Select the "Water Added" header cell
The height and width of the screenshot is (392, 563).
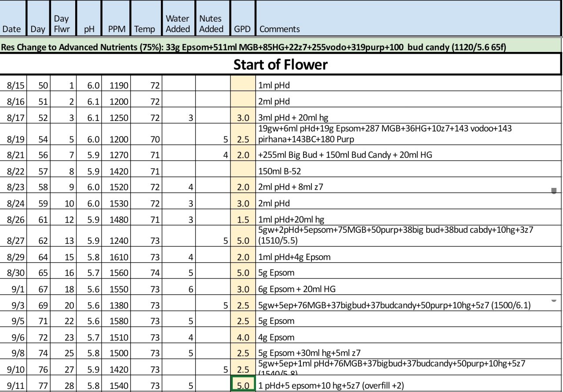tap(179, 18)
